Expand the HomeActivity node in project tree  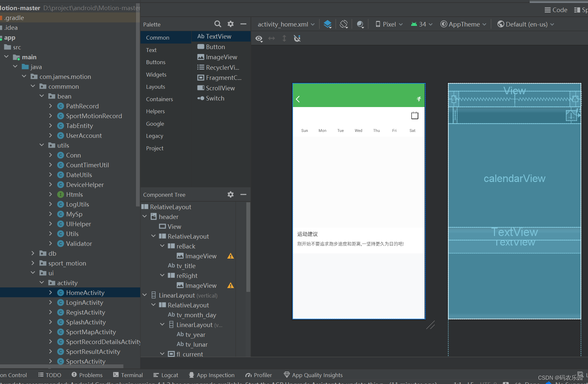pyautogui.click(x=51, y=292)
